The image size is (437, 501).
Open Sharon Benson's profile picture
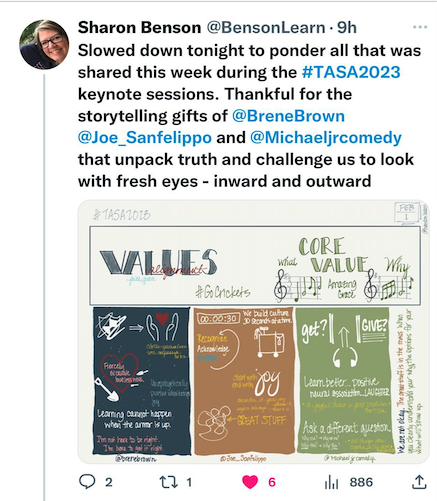coord(44,44)
